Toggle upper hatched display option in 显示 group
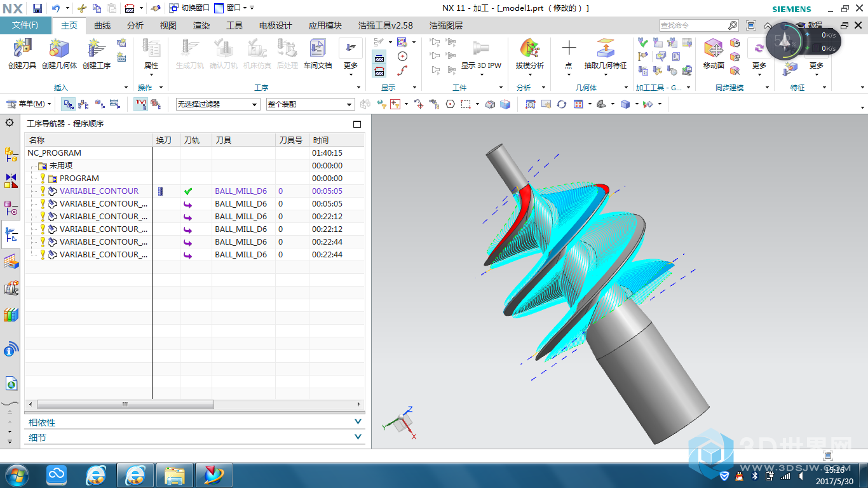Screen dimensions: 868x488 (379, 57)
